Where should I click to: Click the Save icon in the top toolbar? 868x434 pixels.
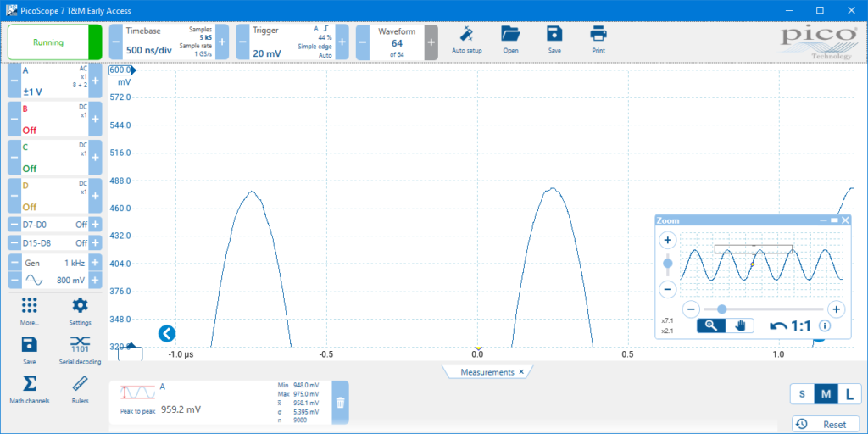pos(554,34)
